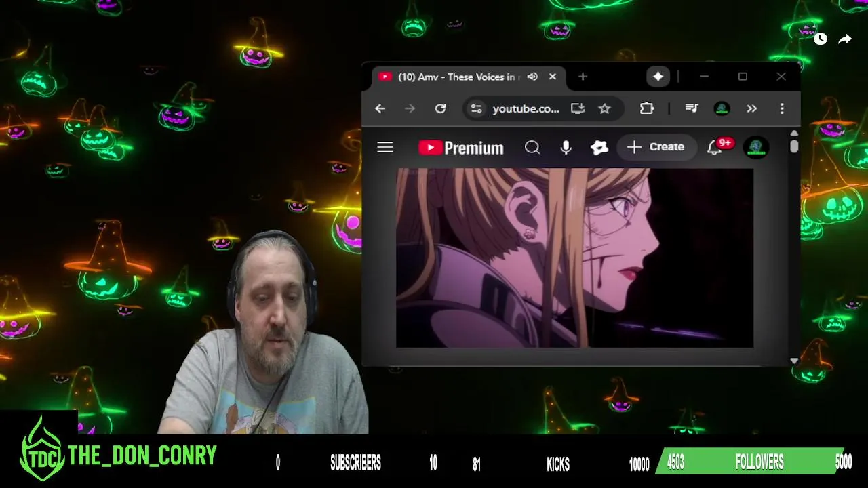Click scrollbar down arrow

794,361
